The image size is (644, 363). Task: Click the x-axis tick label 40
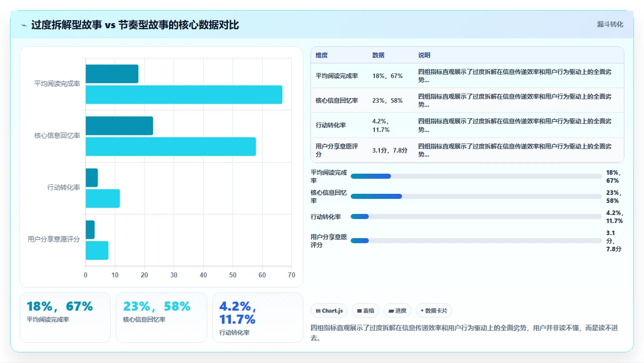203,275
